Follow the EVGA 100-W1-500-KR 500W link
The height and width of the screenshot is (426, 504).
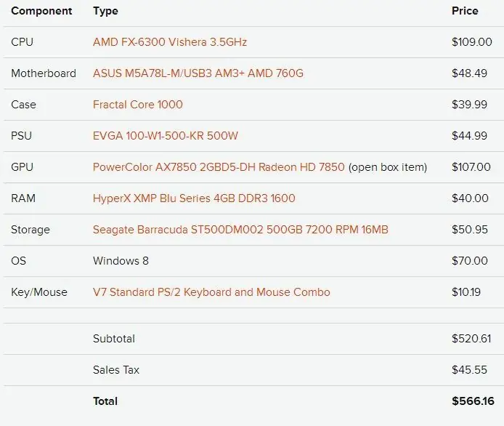(x=166, y=136)
